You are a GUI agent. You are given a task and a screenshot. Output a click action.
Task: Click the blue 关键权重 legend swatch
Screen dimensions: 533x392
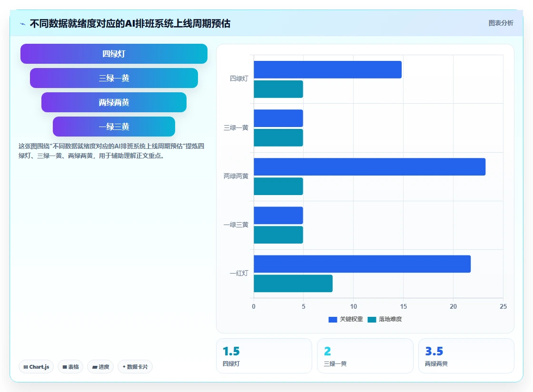[x=333, y=320]
